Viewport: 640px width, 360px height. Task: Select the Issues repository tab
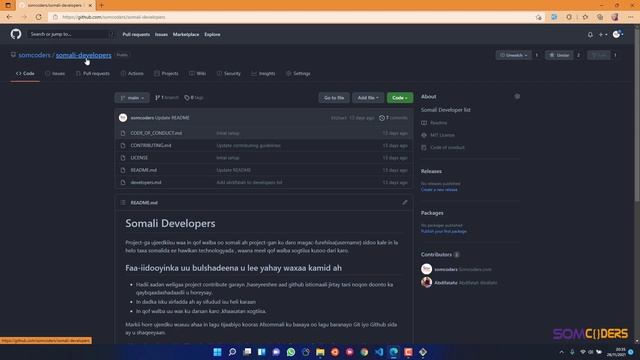(55, 73)
